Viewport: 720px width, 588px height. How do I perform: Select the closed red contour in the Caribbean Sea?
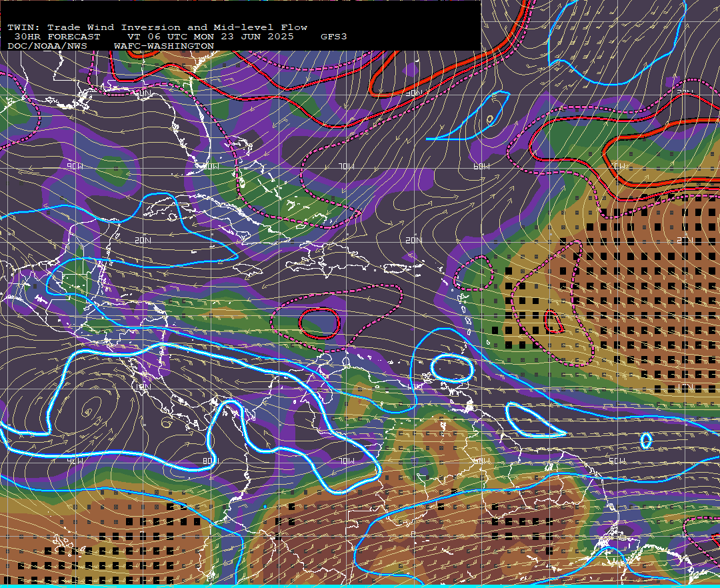click(319, 323)
